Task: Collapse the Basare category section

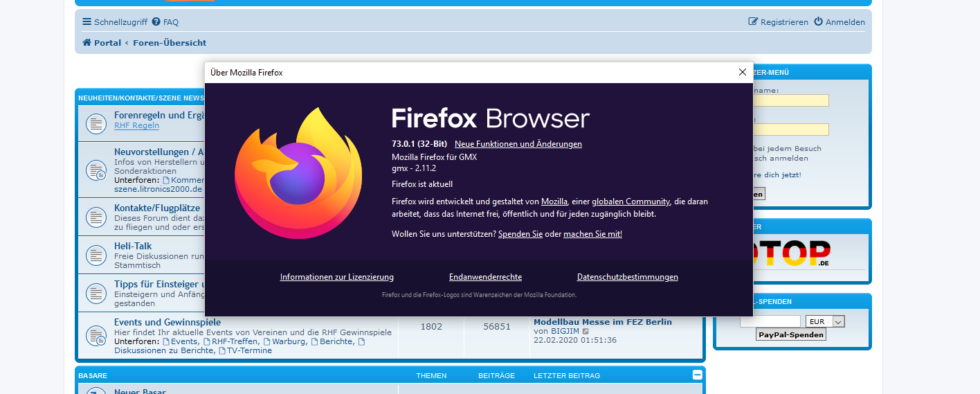Action: pyautogui.click(x=697, y=375)
